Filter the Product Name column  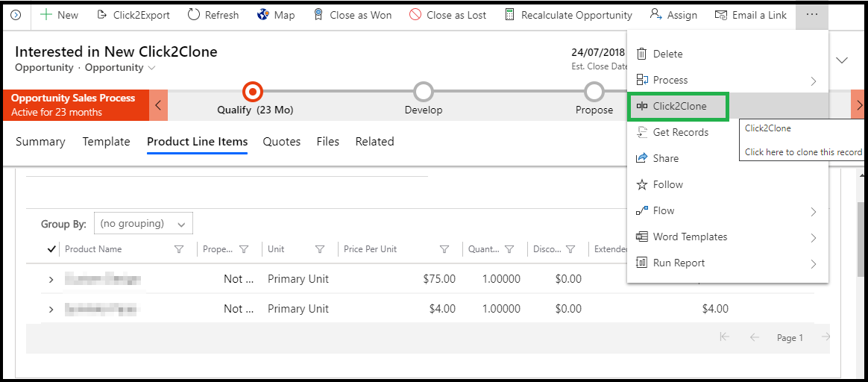tap(179, 249)
